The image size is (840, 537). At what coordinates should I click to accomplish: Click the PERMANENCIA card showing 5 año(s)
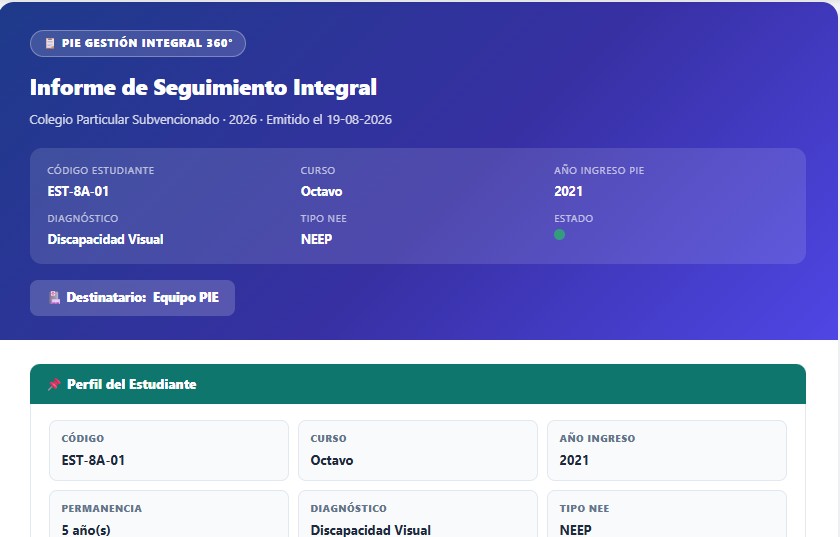coord(169,514)
